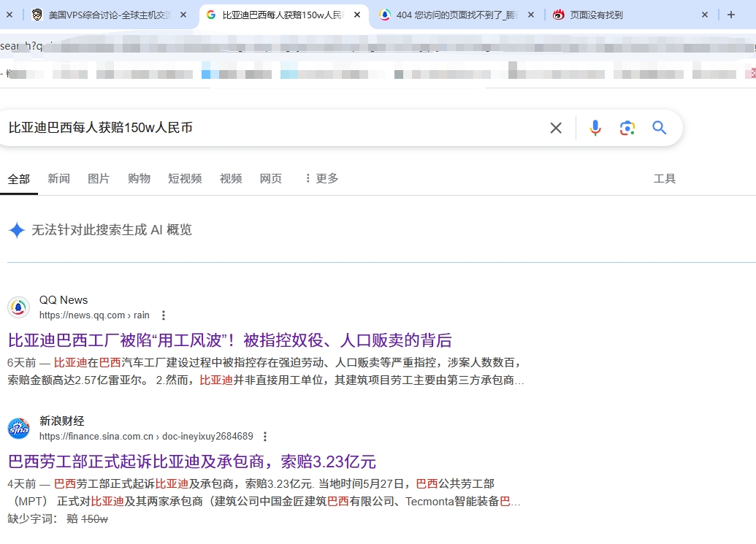Close the 比亚迪巴西 Google search tab

(357, 15)
